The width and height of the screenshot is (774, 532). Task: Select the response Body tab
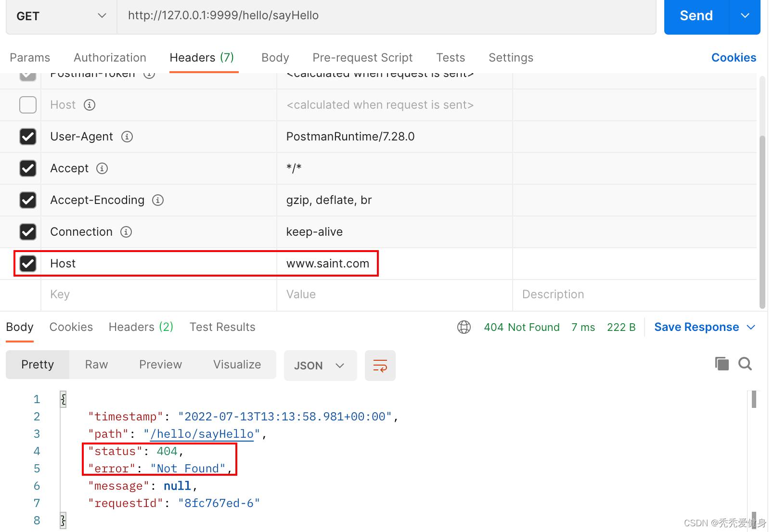[20, 327]
